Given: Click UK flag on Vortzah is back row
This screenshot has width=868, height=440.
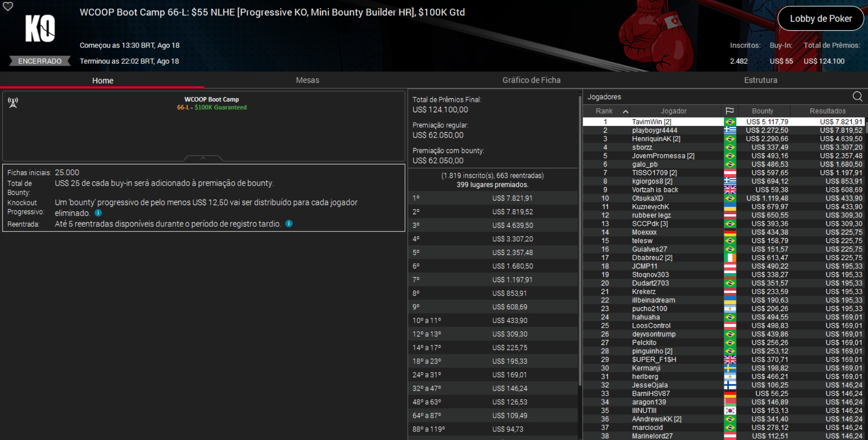Looking at the screenshot, I should (730, 190).
